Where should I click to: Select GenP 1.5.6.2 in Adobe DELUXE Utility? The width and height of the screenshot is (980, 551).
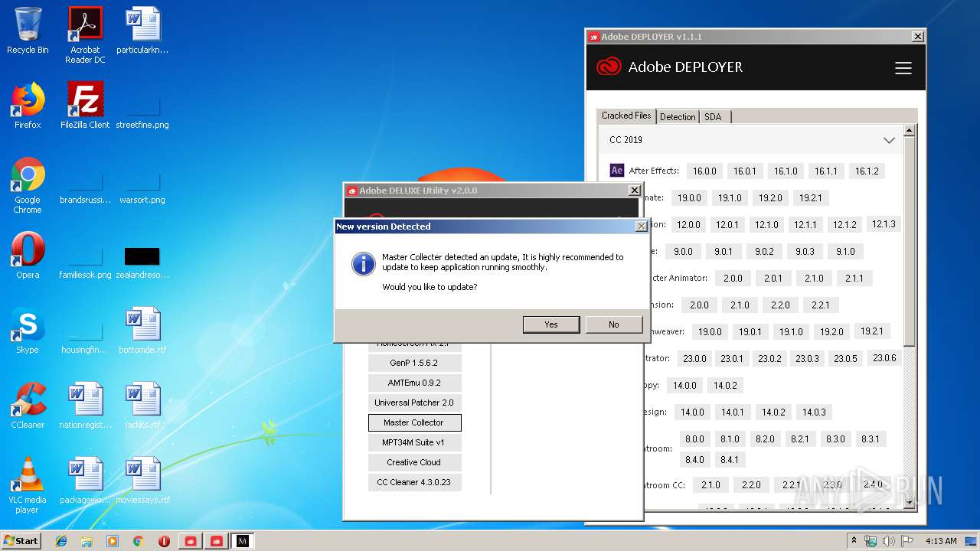click(x=414, y=363)
